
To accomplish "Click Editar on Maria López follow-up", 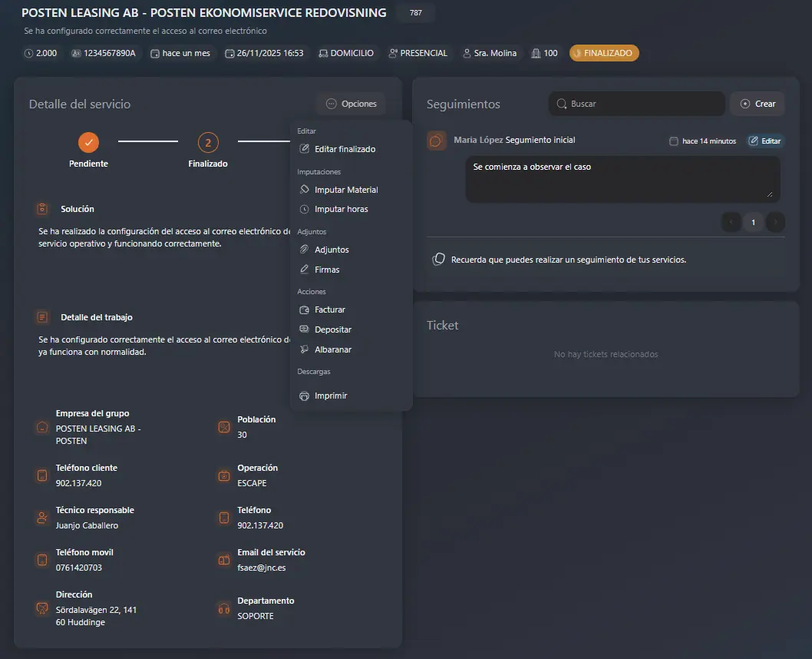I will click(x=765, y=141).
